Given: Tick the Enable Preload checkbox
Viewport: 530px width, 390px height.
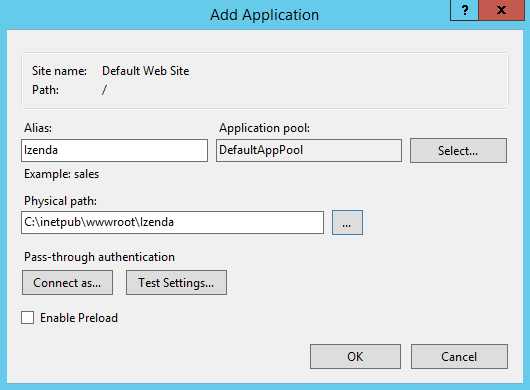Looking at the screenshot, I should [27, 318].
